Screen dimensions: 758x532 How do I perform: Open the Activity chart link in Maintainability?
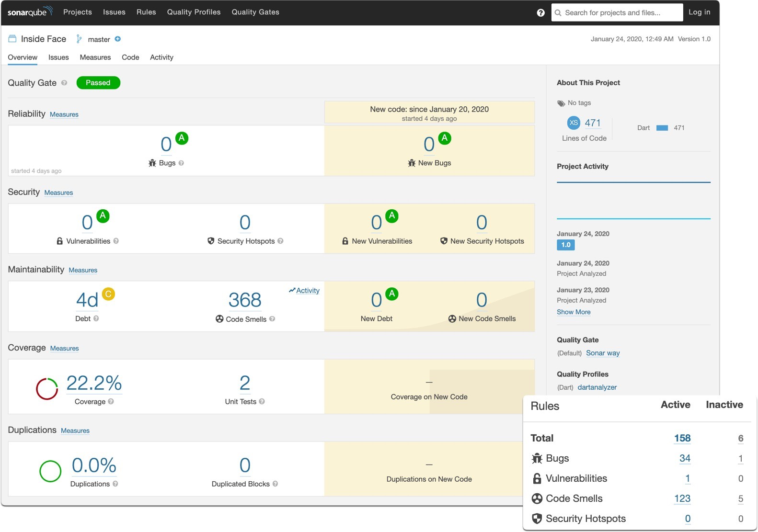point(304,290)
